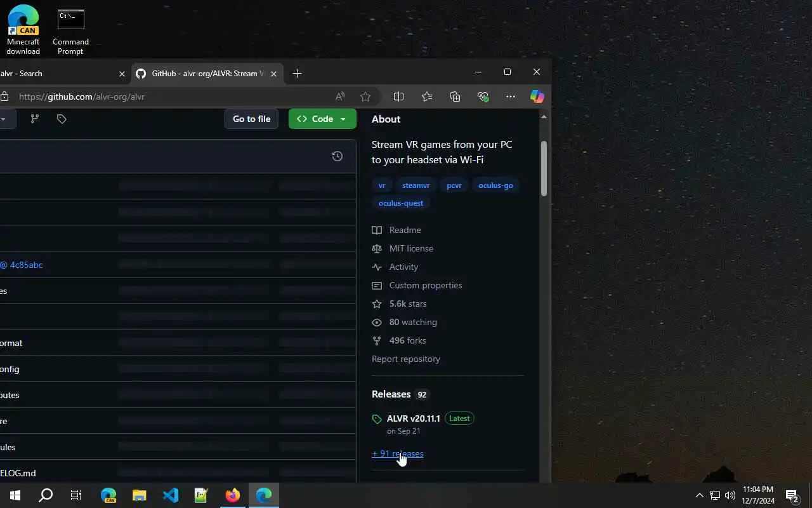Open the Copilot icon in Edge

537,97
